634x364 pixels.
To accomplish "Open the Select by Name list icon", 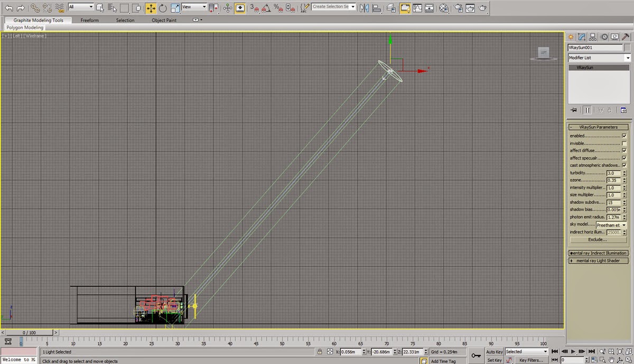I will [112, 7].
